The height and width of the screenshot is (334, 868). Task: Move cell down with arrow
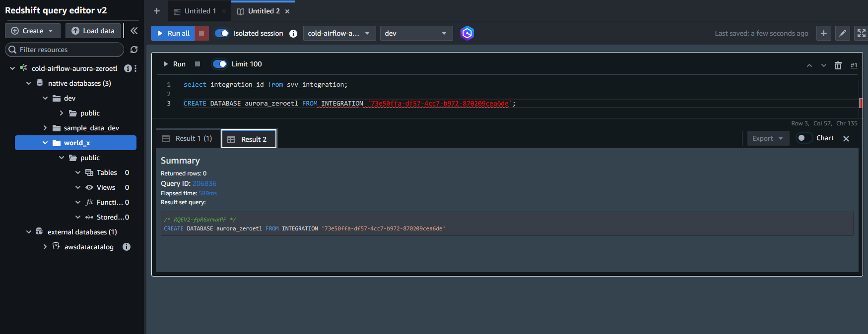tap(824, 65)
